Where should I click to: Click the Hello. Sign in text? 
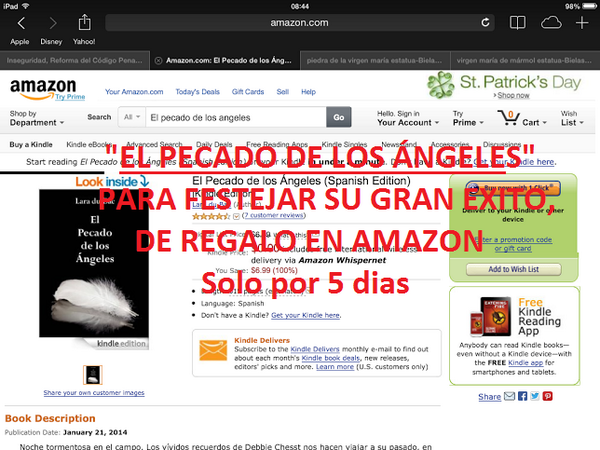(x=398, y=114)
